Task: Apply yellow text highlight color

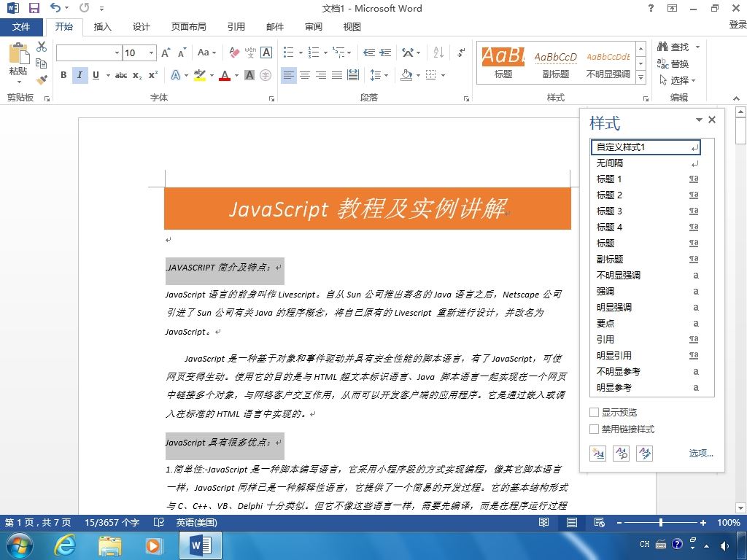Action: click(200, 75)
